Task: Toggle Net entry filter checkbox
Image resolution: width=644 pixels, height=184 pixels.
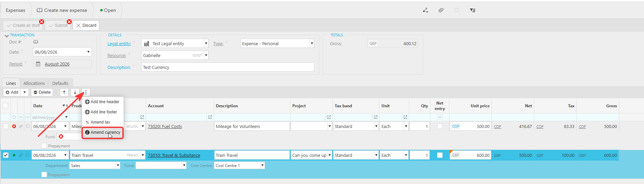Action: coord(440,117)
